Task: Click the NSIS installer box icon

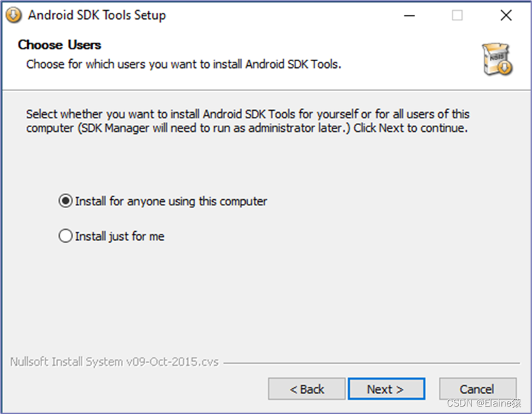Action: point(497,58)
